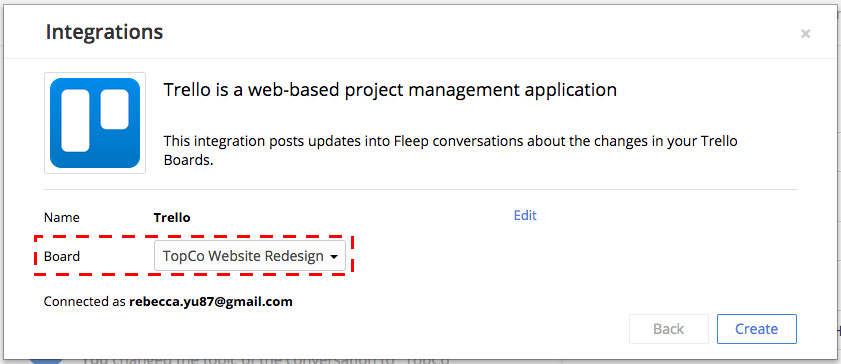Click the bold Trello name value
Viewport: 841px width, 364px height.
[172, 218]
